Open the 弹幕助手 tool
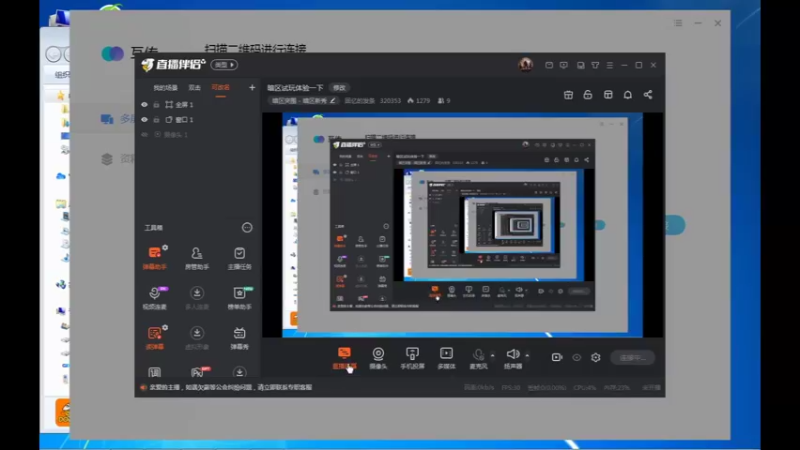Screen dimensions: 800x450 (155, 258)
